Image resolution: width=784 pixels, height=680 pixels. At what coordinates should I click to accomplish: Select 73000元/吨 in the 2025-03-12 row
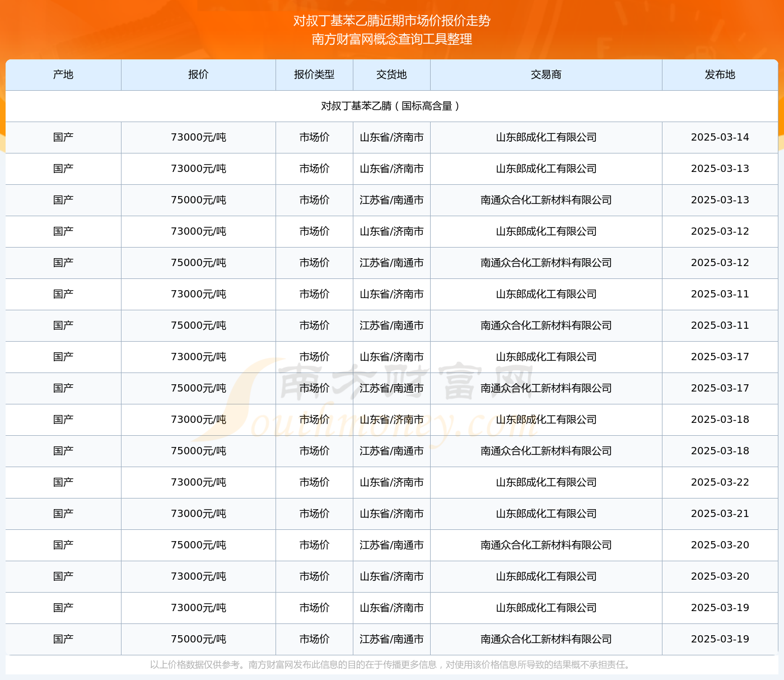pos(198,231)
